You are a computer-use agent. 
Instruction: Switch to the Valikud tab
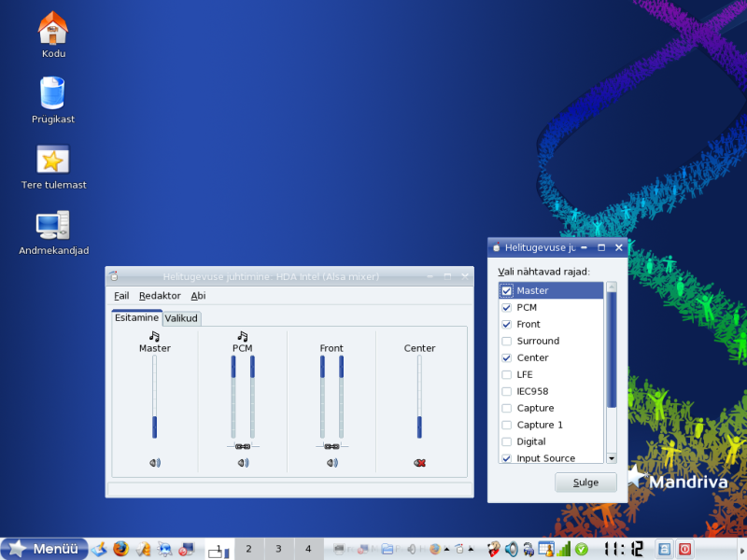coord(181,318)
